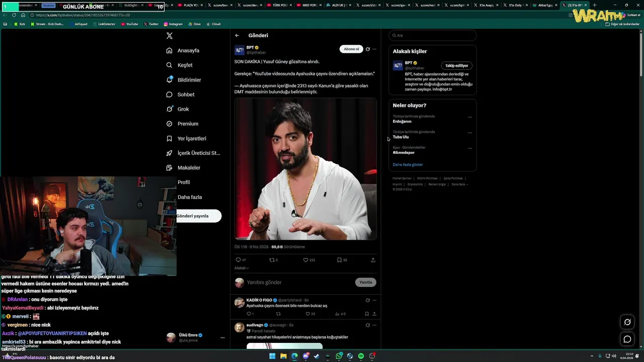
Task: Share the BPT post
Action: 373,260
